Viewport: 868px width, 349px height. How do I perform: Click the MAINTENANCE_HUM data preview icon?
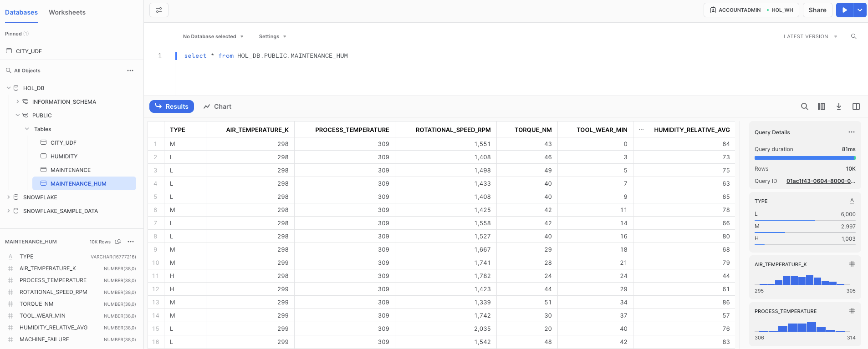tap(118, 242)
